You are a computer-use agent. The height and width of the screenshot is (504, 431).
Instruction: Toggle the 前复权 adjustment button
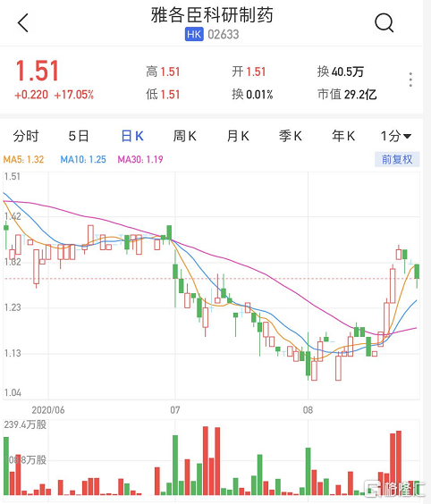pyautogui.click(x=397, y=159)
